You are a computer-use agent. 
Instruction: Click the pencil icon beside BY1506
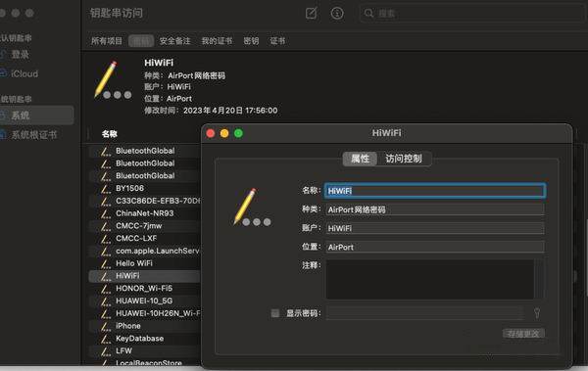click(106, 189)
